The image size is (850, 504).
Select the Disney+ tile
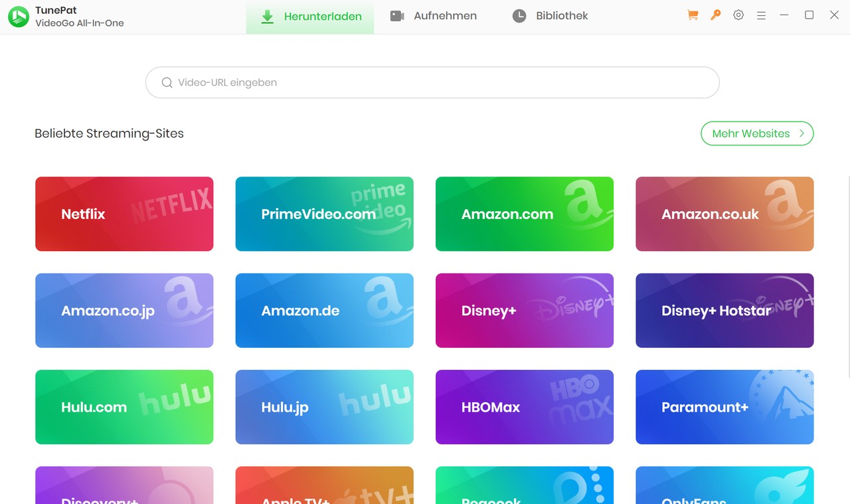click(524, 311)
